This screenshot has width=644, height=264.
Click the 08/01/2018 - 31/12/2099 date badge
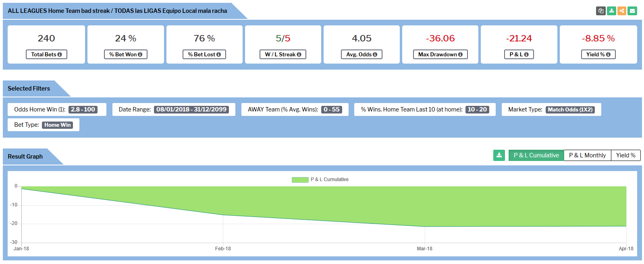tap(191, 109)
